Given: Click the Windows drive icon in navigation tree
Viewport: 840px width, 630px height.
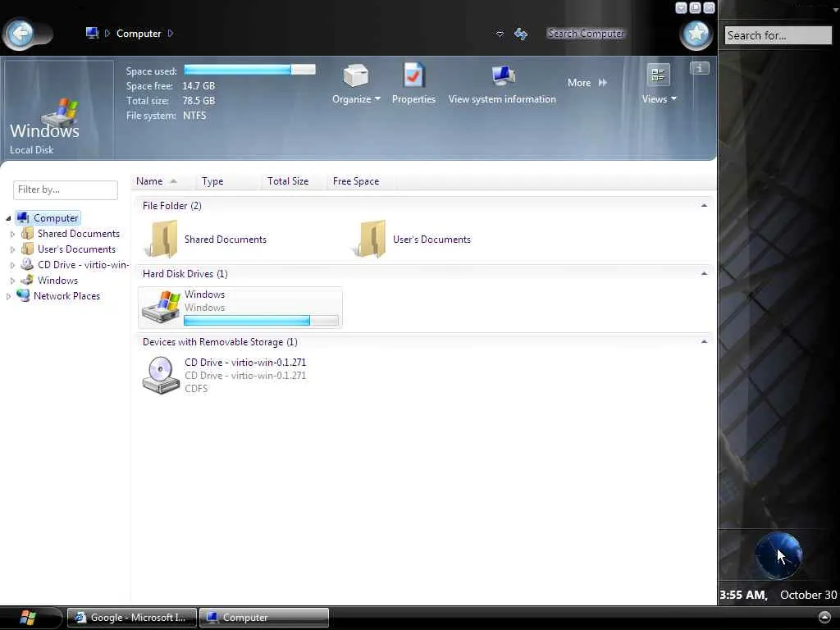Looking at the screenshot, I should tap(27, 281).
